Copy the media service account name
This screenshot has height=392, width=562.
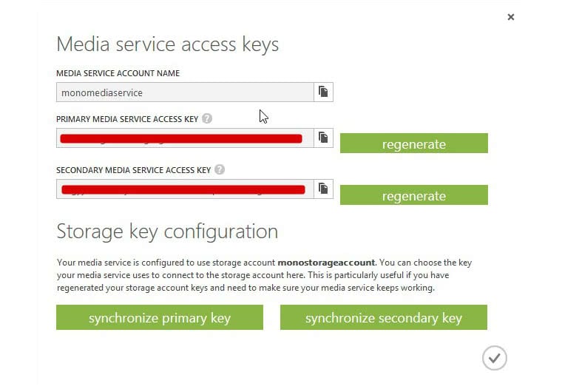(323, 92)
